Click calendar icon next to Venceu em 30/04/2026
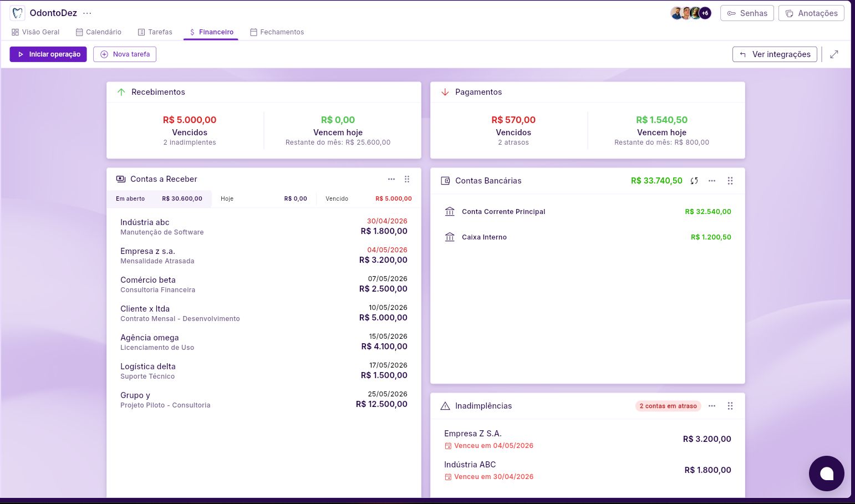This screenshot has width=855, height=504. pyautogui.click(x=448, y=477)
